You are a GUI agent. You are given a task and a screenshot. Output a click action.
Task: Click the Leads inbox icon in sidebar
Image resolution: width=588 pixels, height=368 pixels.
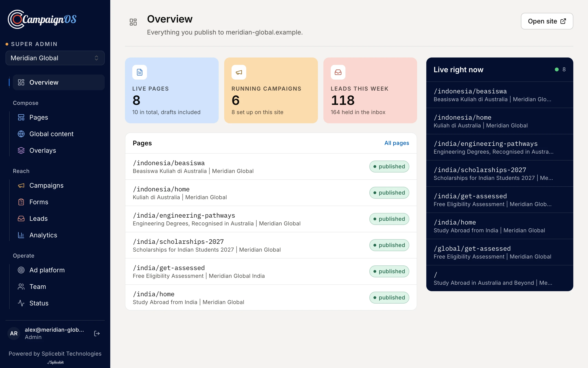click(21, 218)
